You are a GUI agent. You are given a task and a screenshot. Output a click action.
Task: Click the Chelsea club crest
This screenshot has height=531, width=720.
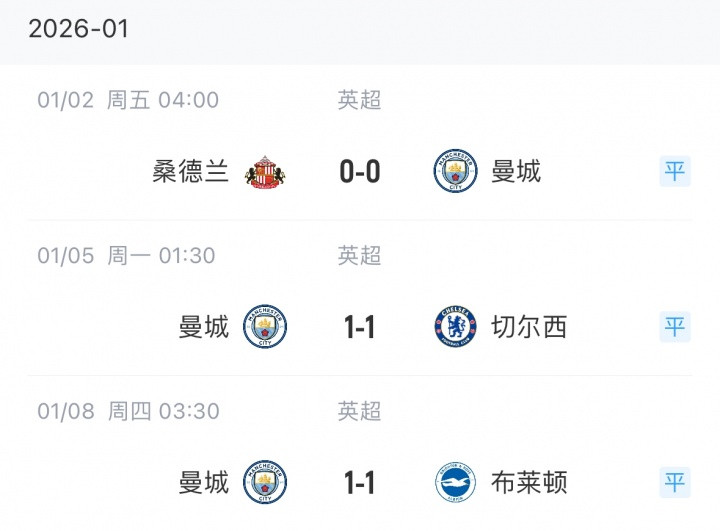coord(455,327)
